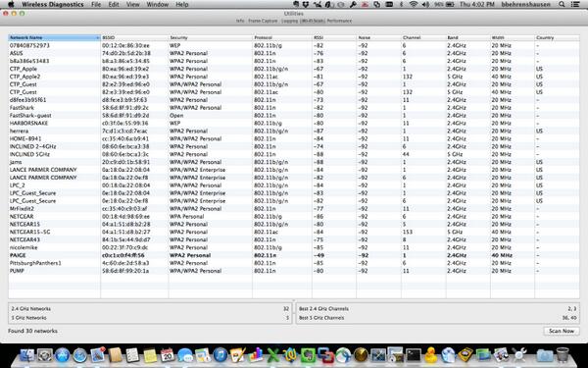588x368 pixels.
Task: Sort by the RSSI column header
Action: [x=334, y=38]
